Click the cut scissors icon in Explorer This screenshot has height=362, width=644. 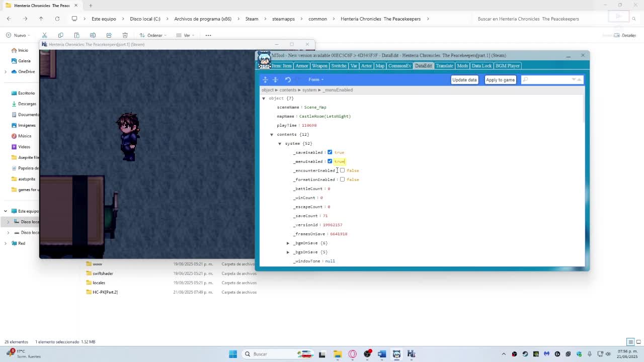(44, 35)
